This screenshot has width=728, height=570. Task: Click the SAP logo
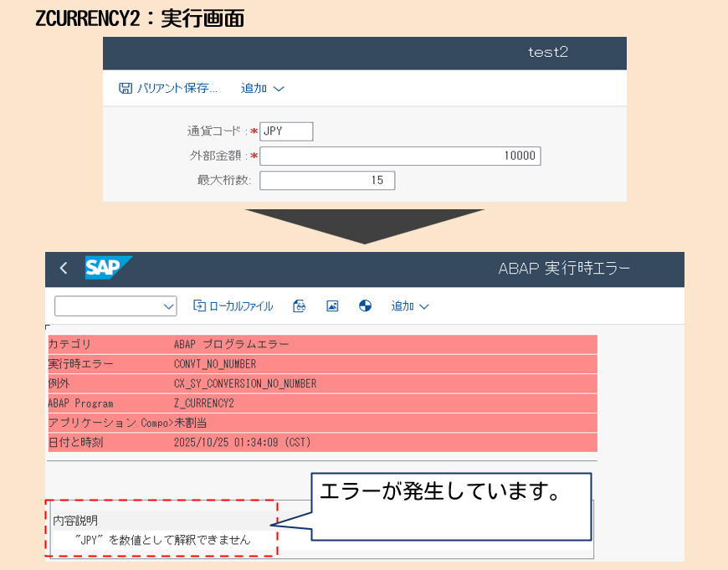pyautogui.click(x=108, y=268)
